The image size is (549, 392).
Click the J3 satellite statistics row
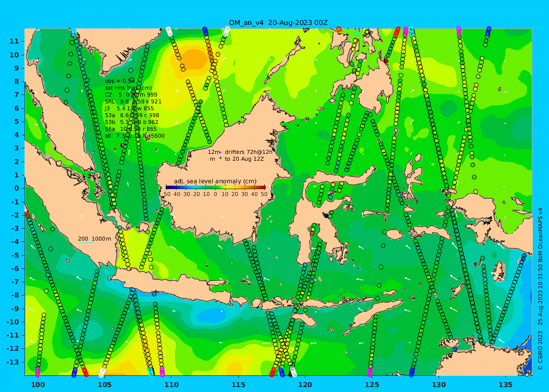pos(129,108)
